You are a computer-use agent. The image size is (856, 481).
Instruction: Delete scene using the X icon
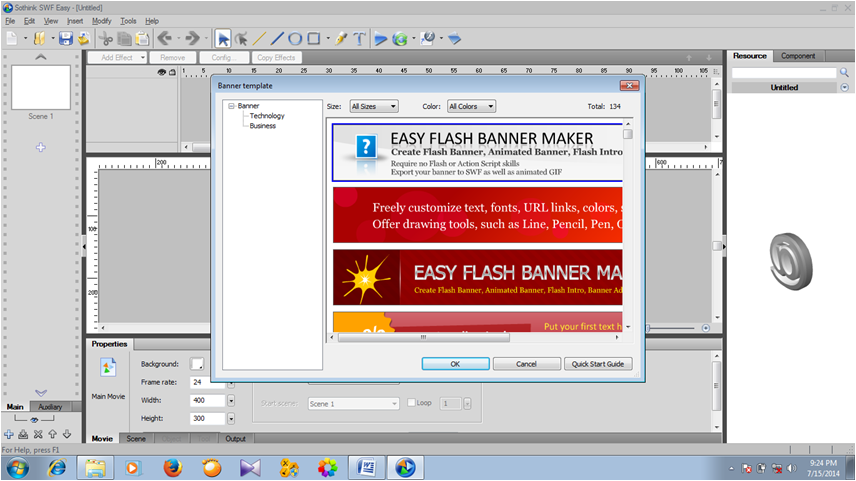pos(38,434)
